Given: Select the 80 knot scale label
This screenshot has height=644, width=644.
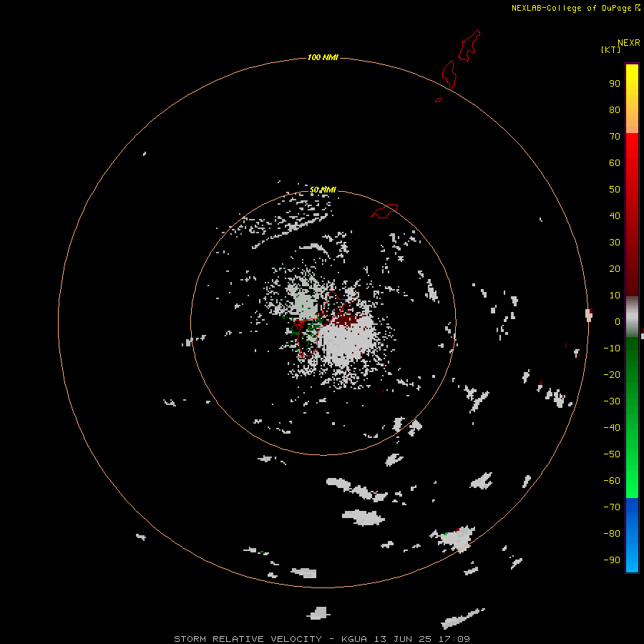Looking at the screenshot, I should click(x=615, y=109).
